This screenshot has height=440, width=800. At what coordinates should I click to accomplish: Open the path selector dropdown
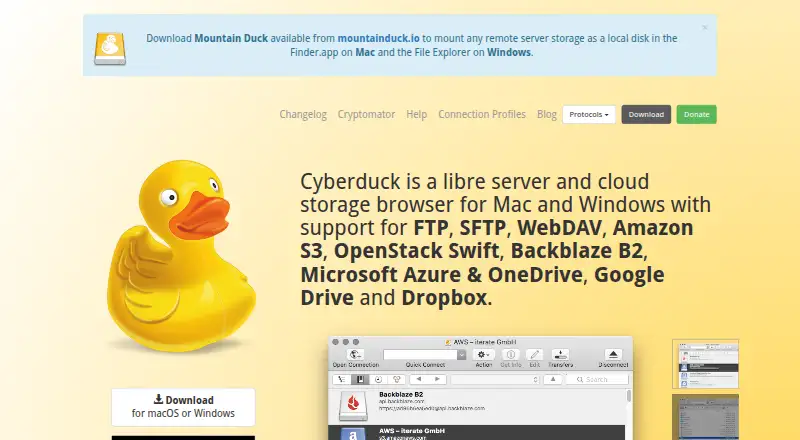[495, 379]
